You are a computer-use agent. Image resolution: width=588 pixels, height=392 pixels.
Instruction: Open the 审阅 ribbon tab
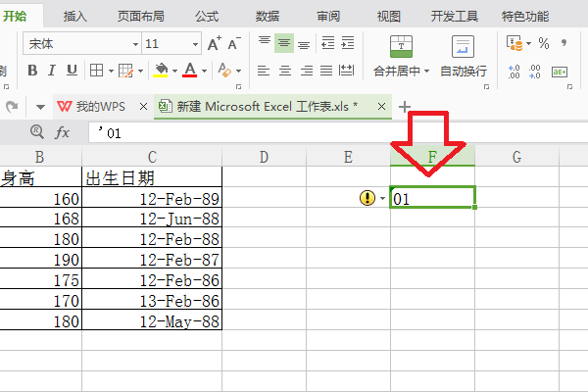328,16
